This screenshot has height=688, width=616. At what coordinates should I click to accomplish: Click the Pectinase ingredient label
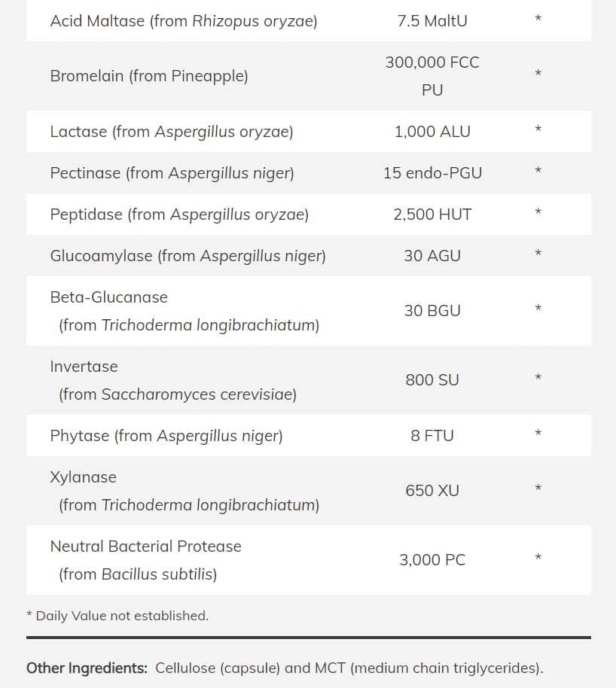[x=172, y=173]
